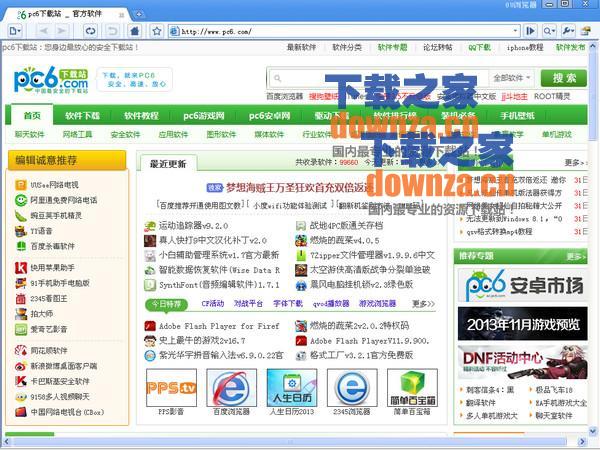Viewport: 600px width, 450px height.
Task: Open 图形软件 category link
Action: click(221, 134)
